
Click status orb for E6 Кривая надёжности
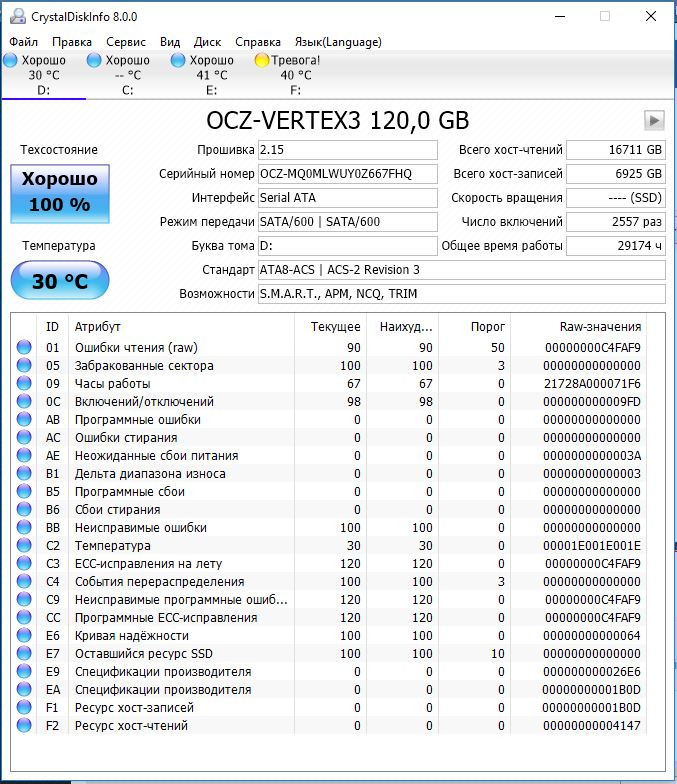(24, 635)
